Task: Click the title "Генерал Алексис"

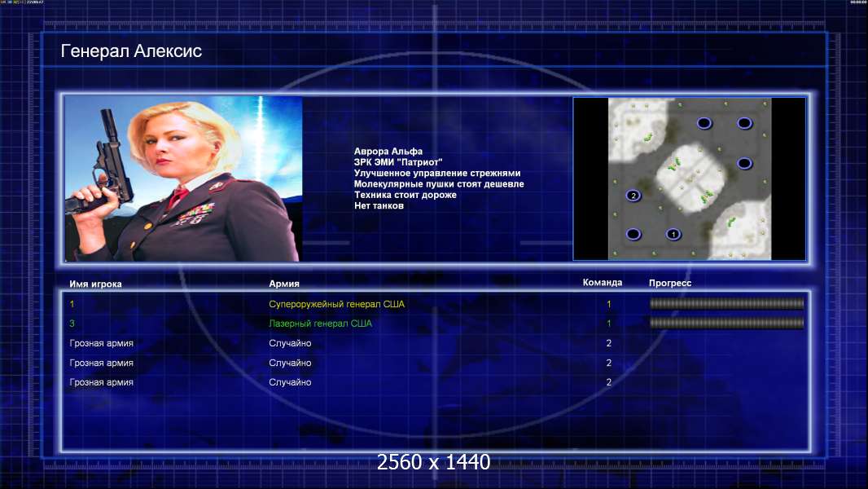Action: pyautogui.click(x=131, y=51)
